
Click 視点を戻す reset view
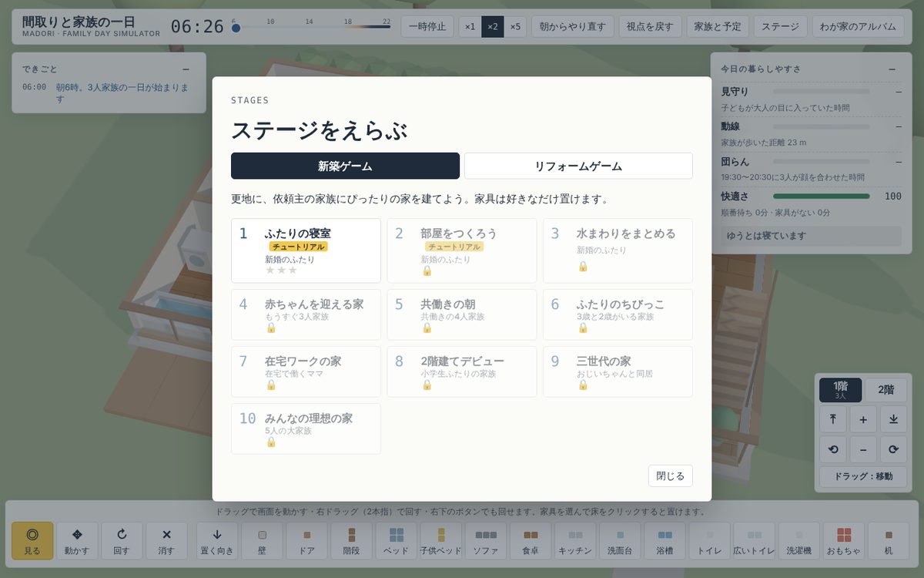point(650,27)
